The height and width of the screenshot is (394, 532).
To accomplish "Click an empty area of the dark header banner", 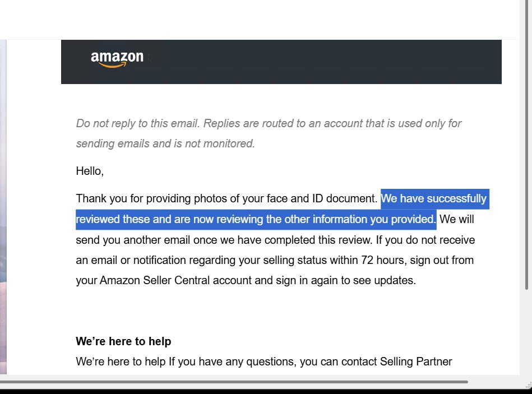I will click(x=306, y=62).
